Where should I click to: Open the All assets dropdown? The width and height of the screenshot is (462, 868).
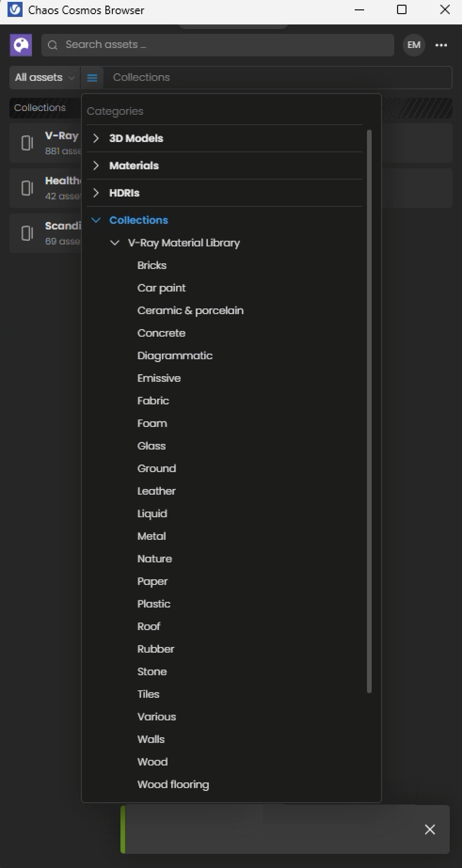tap(45, 78)
